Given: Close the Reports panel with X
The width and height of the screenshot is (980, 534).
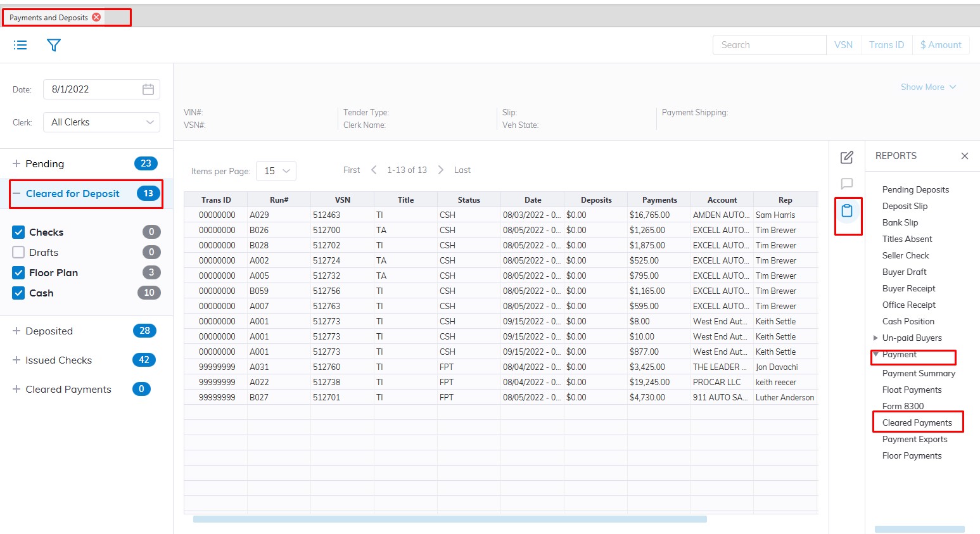Looking at the screenshot, I should point(964,156).
